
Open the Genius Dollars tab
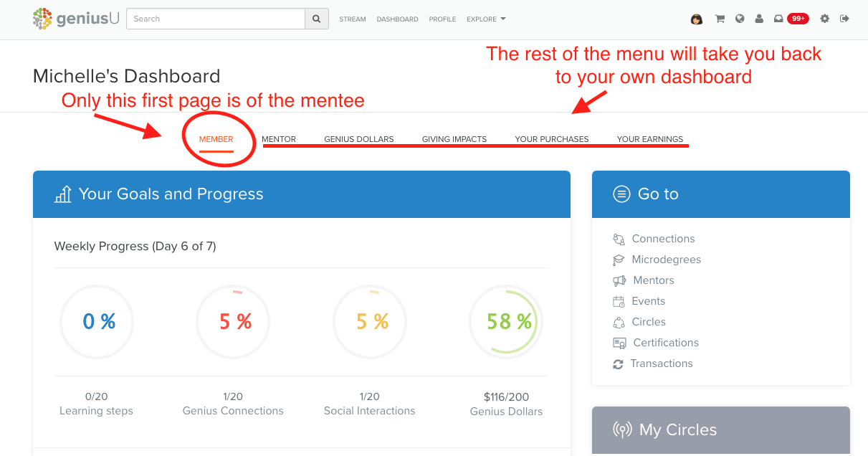358,139
